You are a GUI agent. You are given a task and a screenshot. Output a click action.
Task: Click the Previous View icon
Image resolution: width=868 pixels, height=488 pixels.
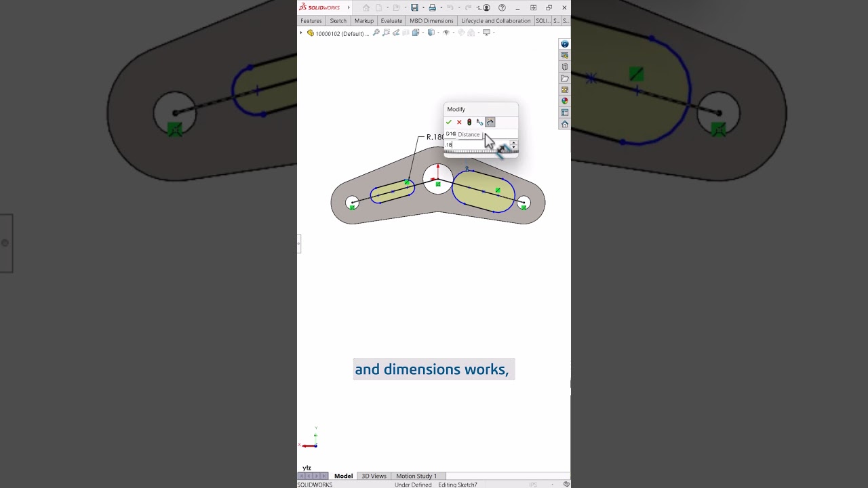point(396,33)
